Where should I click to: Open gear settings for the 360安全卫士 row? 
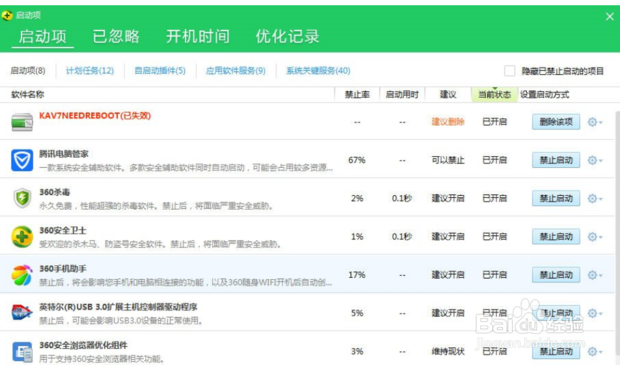pyautogui.click(x=594, y=236)
